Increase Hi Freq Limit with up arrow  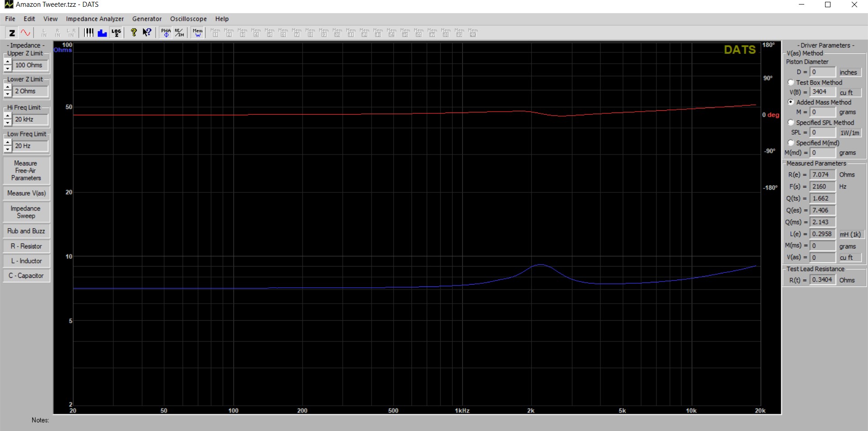[8, 116]
